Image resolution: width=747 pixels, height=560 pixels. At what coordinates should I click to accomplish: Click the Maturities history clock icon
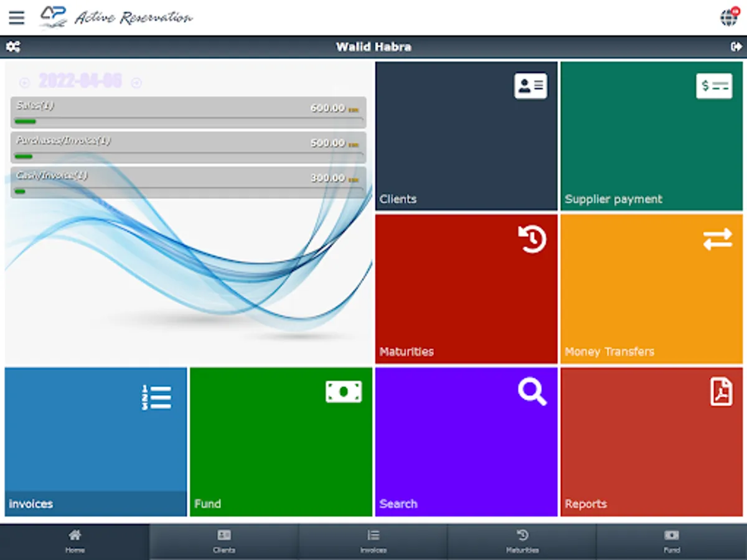click(x=532, y=239)
